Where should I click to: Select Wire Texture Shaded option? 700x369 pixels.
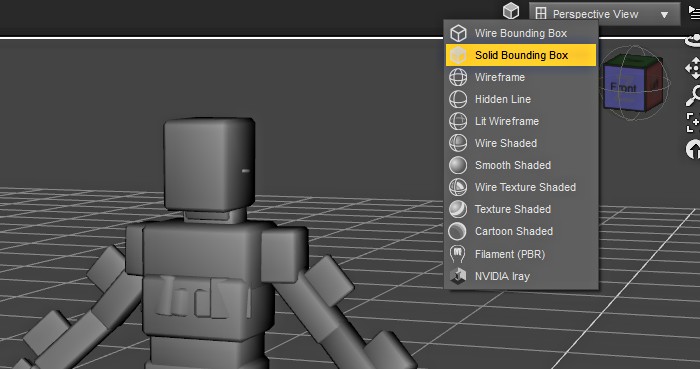pyautogui.click(x=521, y=187)
